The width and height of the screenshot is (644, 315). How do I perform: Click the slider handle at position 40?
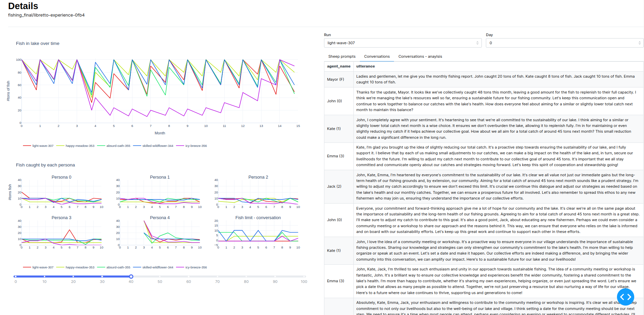131,277
